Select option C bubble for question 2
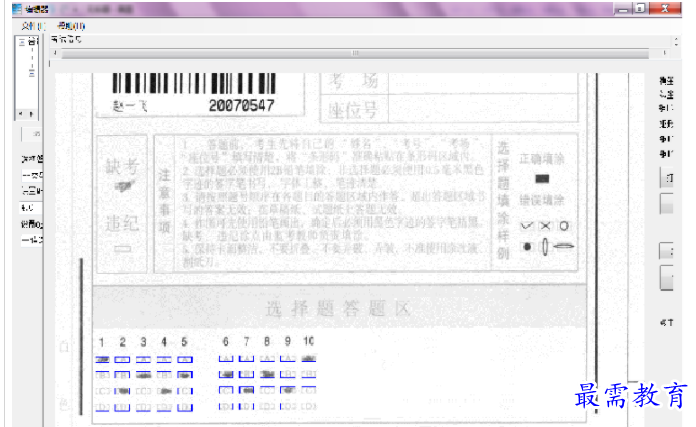The width and height of the screenshot is (696, 427). click(122, 391)
